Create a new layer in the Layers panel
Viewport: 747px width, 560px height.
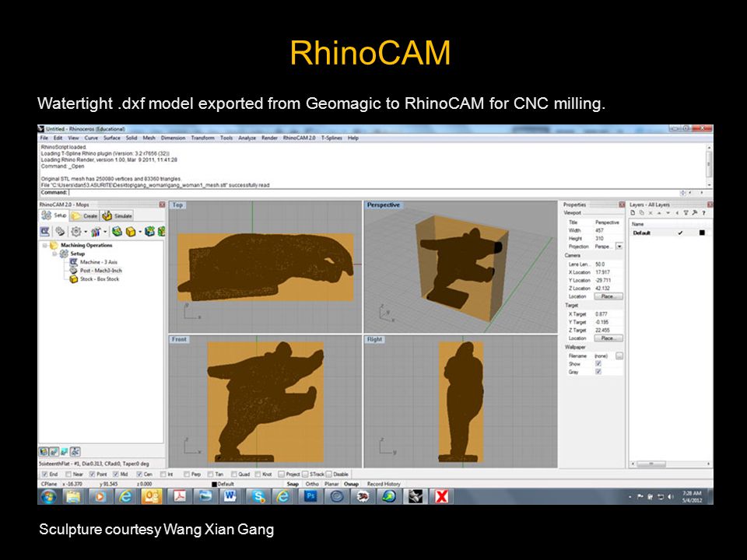633,213
